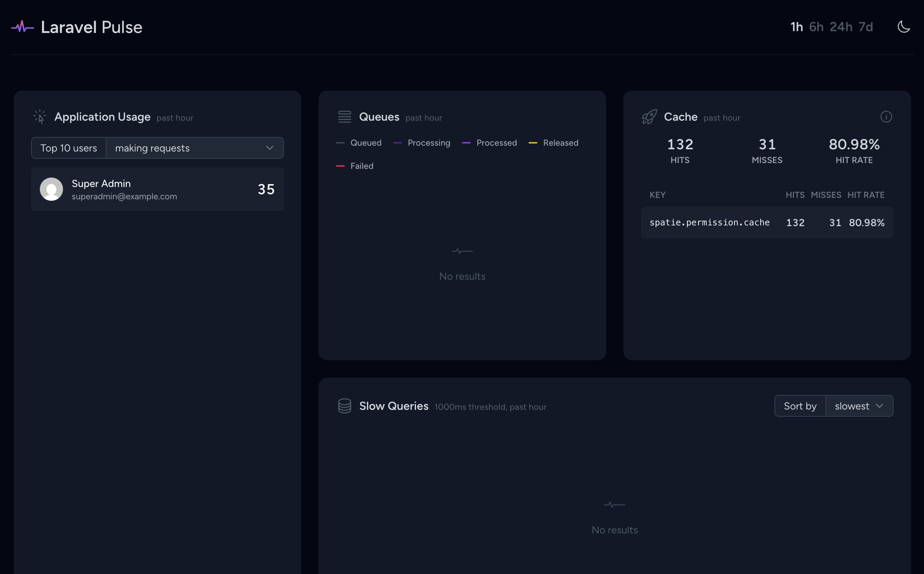Screen dimensions: 924x574
Task: Switch the period to 1h
Action: click(x=797, y=27)
